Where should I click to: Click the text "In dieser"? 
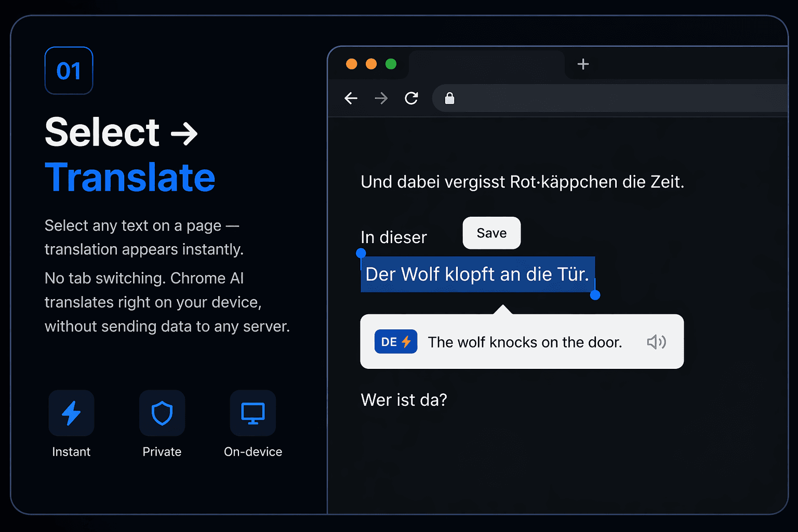click(x=394, y=237)
